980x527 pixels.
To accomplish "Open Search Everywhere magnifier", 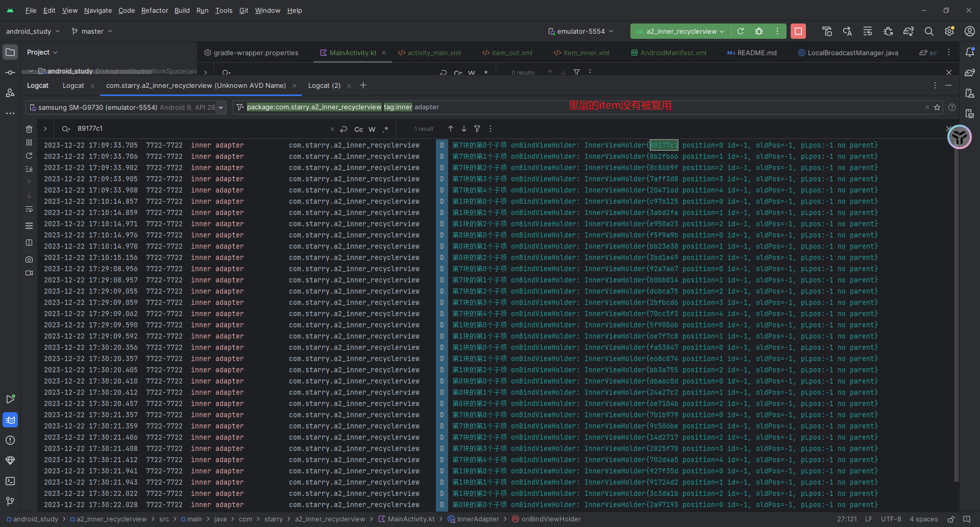I will [929, 31].
